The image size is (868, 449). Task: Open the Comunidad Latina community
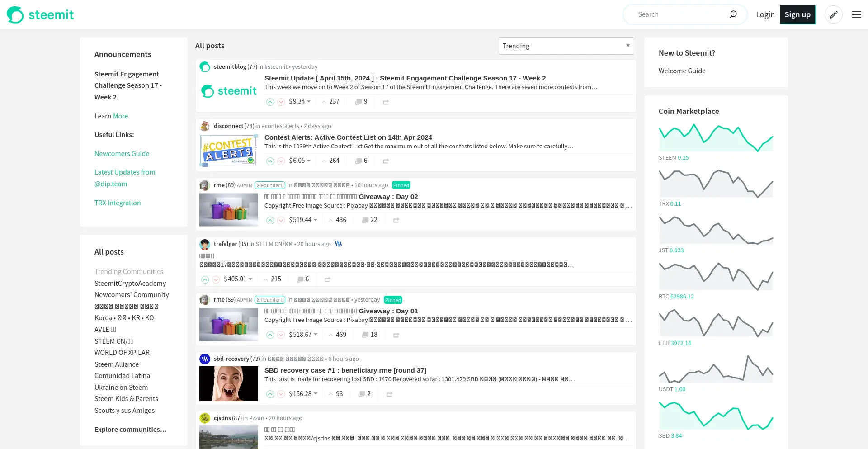(122, 376)
